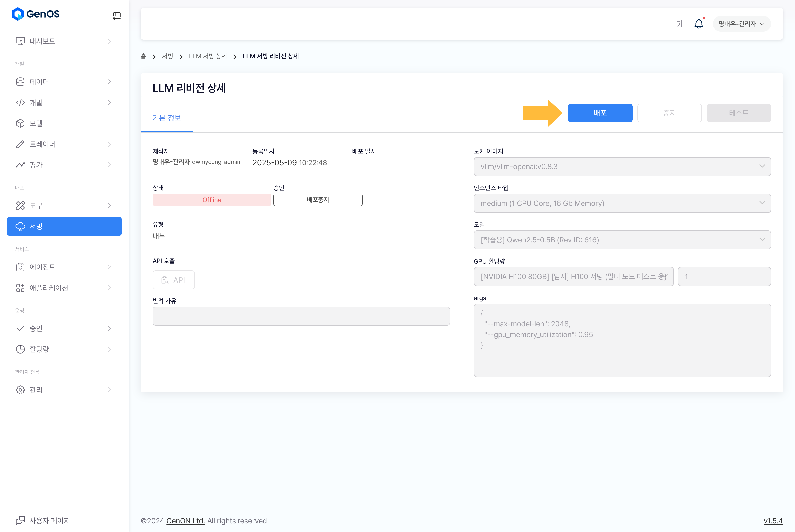795x532 pixels.
Task: Click the 반려 사유 input field
Action: tap(301, 316)
